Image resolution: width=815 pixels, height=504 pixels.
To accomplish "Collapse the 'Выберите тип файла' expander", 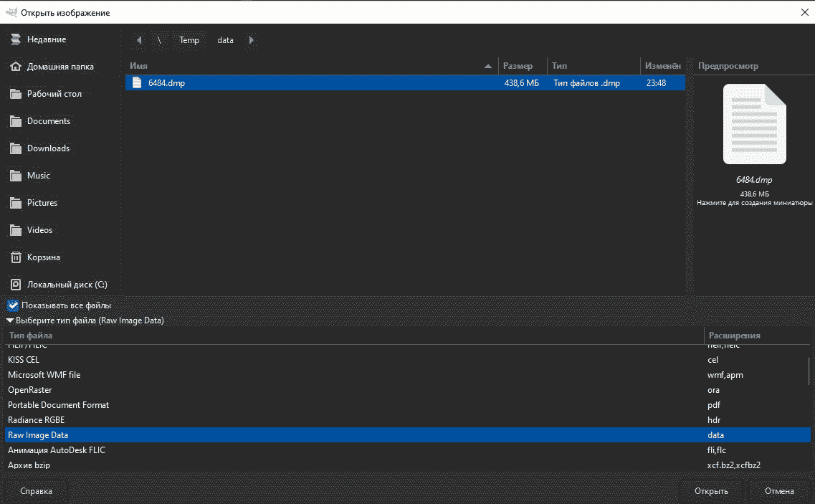I will pyautogui.click(x=10, y=320).
